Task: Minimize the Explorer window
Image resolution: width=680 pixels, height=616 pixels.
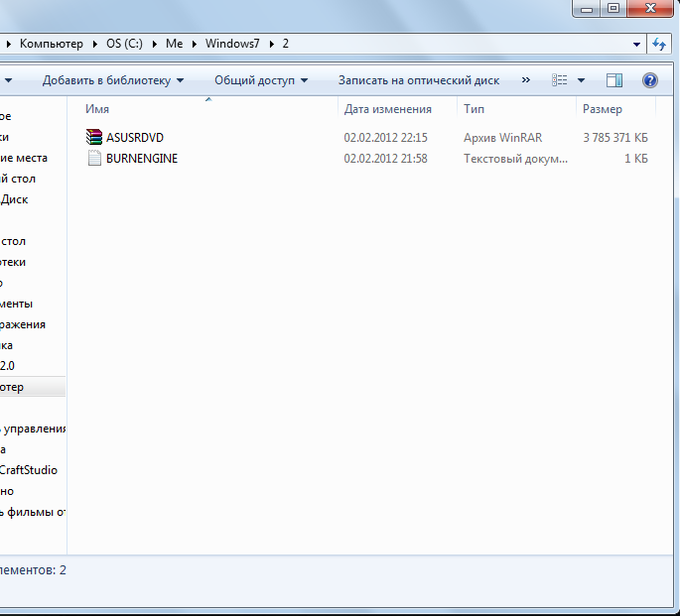Action: tap(587, 8)
